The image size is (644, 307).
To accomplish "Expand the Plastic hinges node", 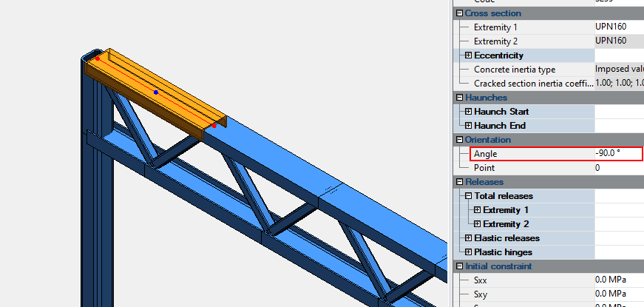I will coord(468,252).
